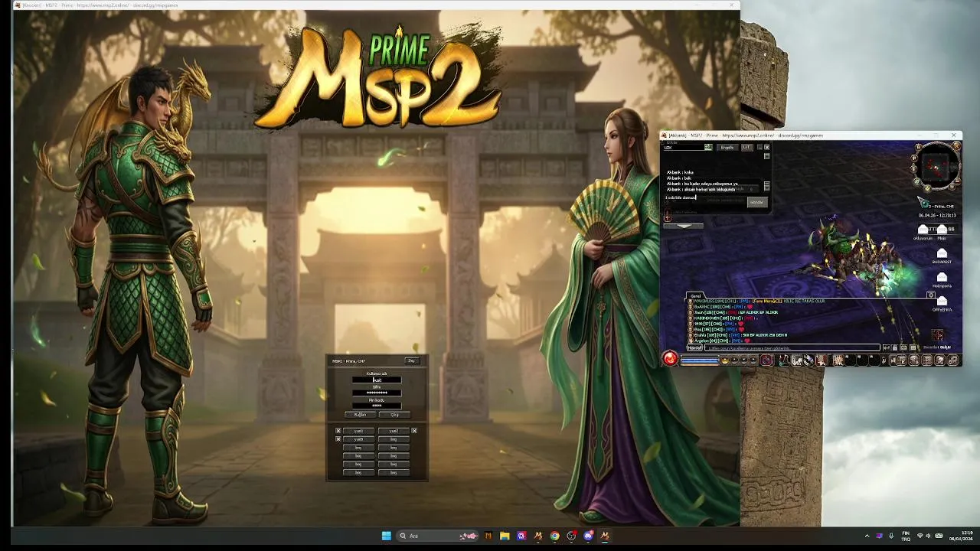Click the game chat input box
This screenshot has height=551, width=980.
coord(792,348)
